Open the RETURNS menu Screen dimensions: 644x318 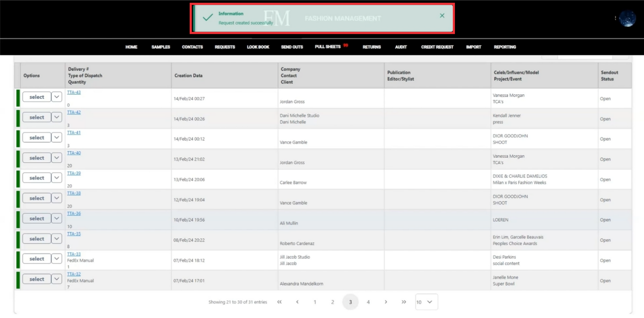point(372,47)
